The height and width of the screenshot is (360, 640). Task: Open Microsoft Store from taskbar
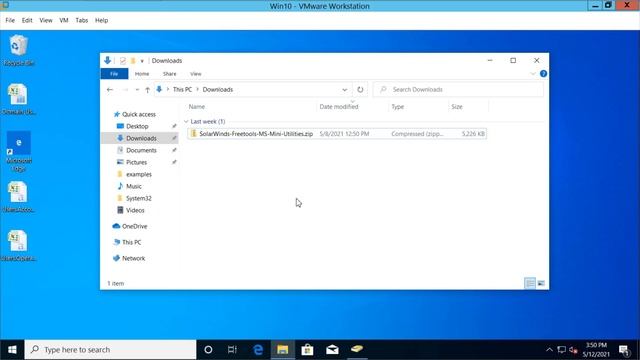(307, 350)
